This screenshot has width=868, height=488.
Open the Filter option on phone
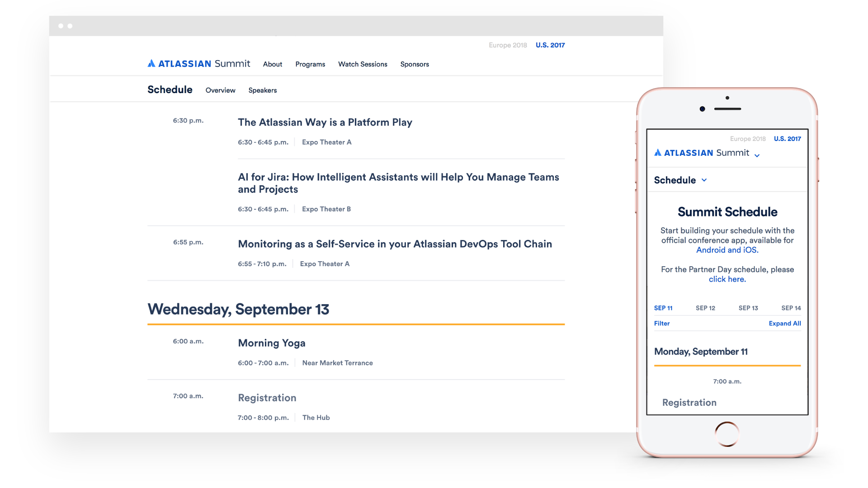(x=662, y=324)
